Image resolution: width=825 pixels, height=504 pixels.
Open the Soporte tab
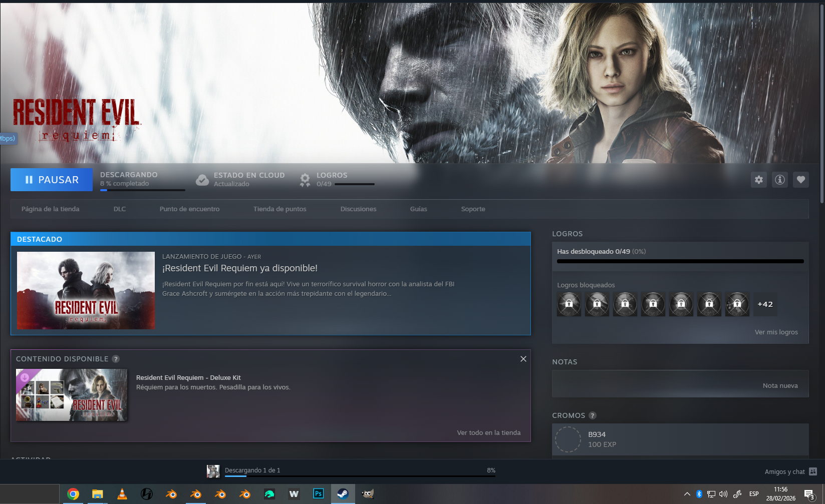pos(473,209)
